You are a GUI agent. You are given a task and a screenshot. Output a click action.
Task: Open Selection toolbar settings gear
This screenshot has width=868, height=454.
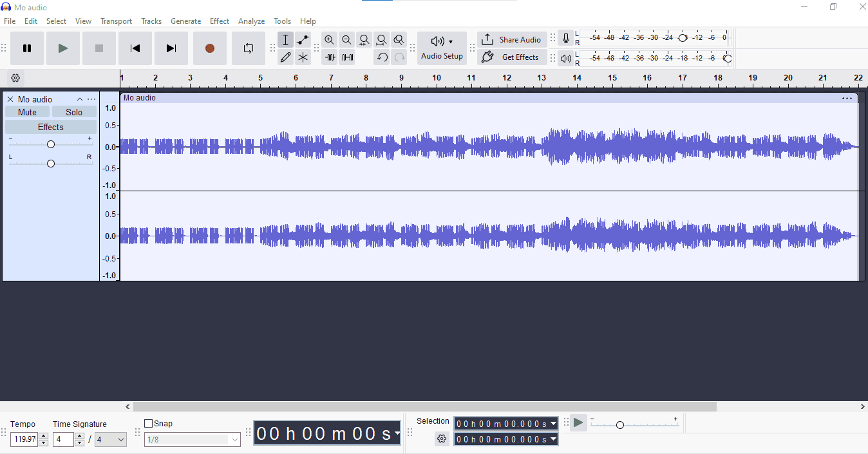pos(442,439)
